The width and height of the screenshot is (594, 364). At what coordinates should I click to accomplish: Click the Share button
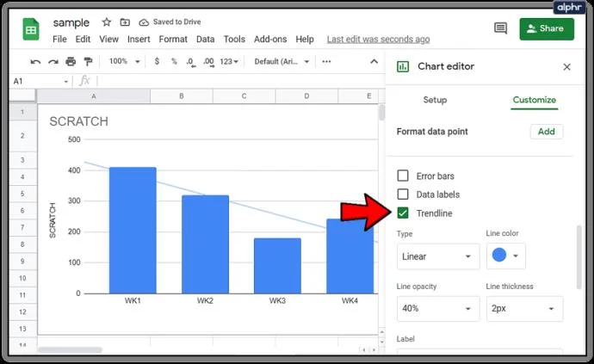[547, 28]
